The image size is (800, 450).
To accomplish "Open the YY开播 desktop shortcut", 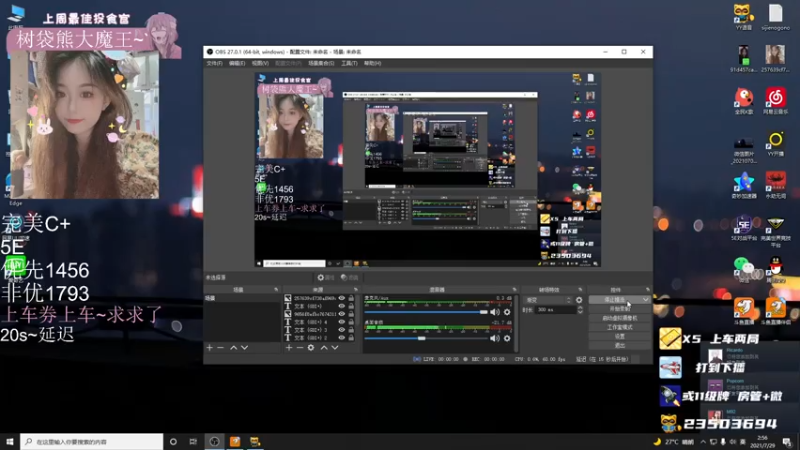I will 776,143.
